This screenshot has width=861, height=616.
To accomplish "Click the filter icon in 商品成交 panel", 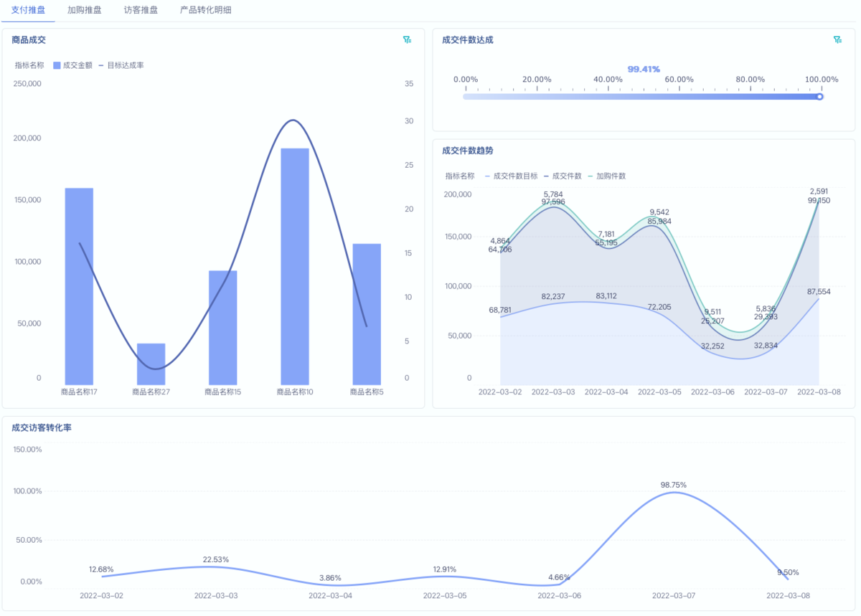I will click(407, 40).
